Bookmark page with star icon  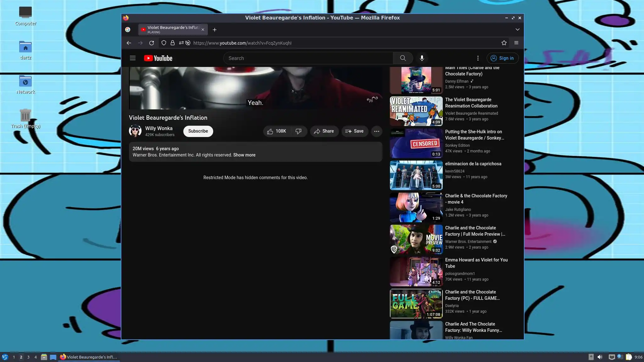click(x=504, y=43)
